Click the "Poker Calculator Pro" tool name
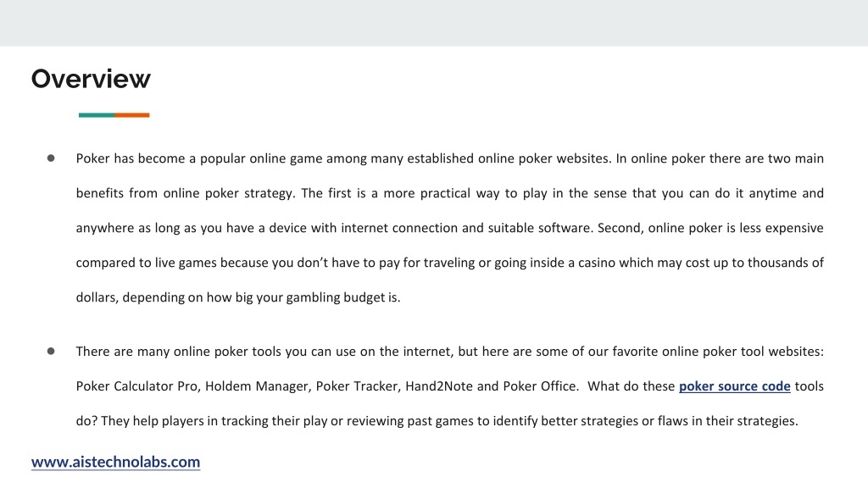The height and width of the screenshot is (488, 868). click(138, 386)
